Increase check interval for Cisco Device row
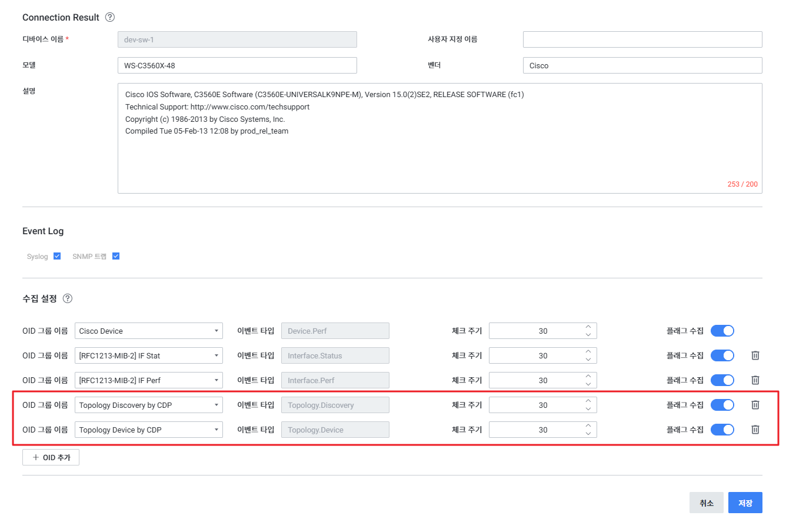Screen dimensions: 786x532 588,327
